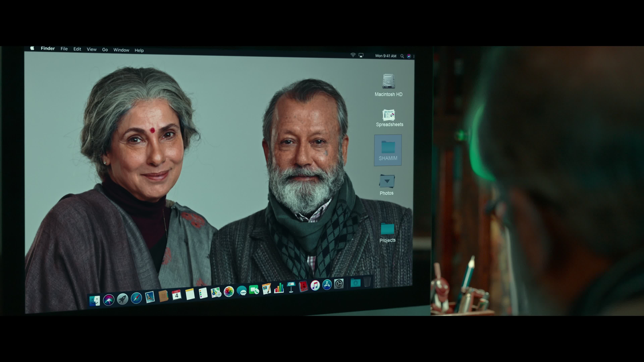Click the Trash in the Dock

pos(367,282)
